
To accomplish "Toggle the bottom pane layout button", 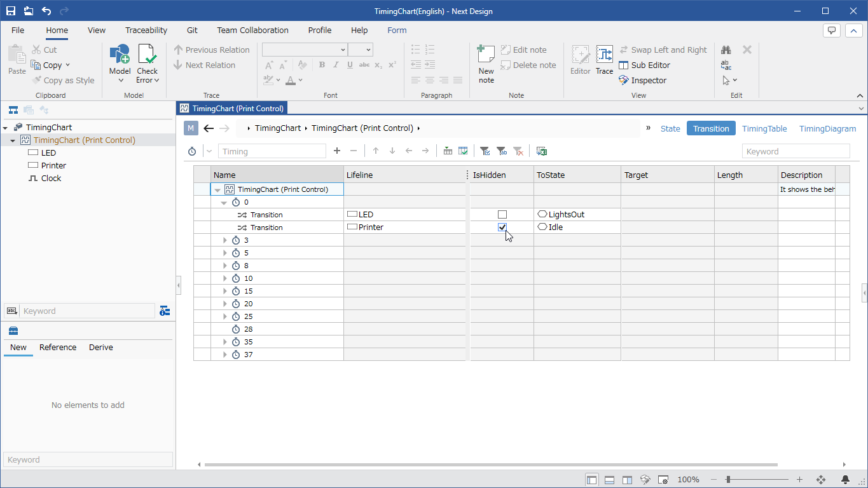I will click(610, 480).
